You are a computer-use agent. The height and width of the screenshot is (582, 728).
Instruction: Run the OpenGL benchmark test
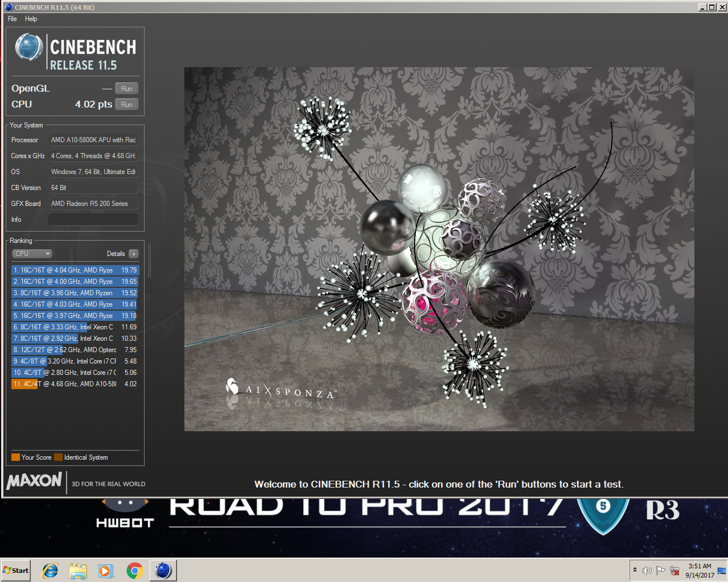point(127,89)
